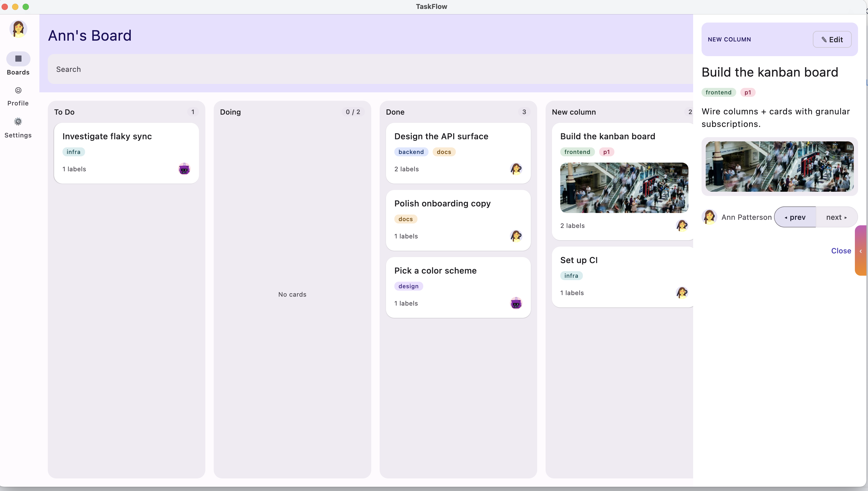Open the Set up CI card

[x=623, y=277]
